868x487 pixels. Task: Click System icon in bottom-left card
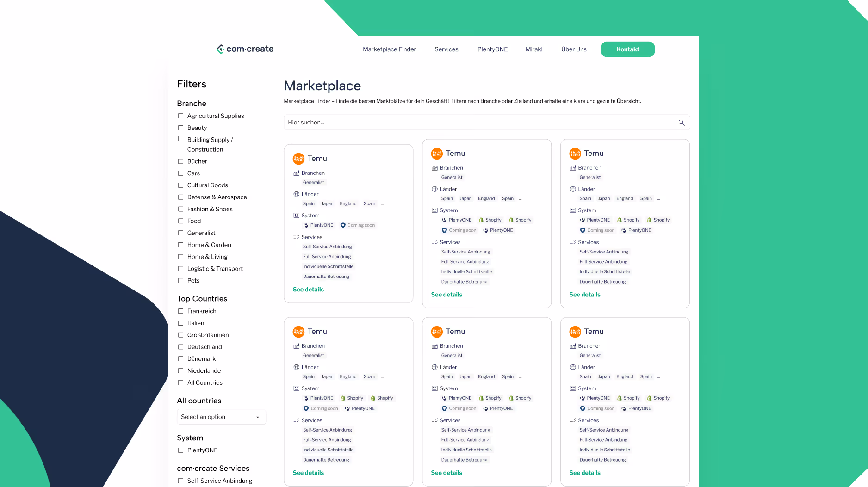point(296,388)
